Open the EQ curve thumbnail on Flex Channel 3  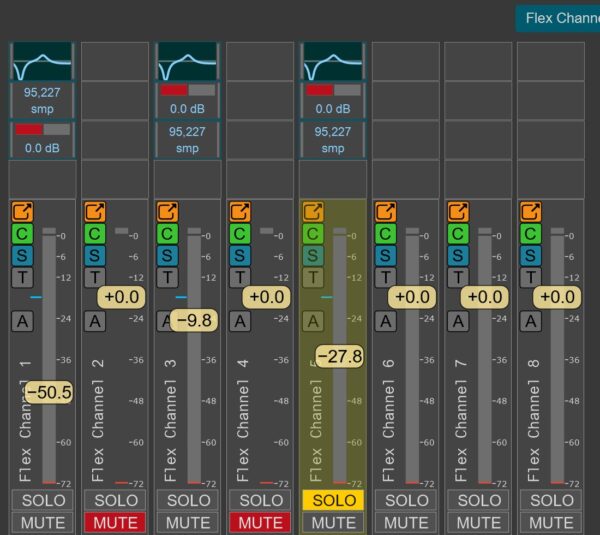pos(187,61)
